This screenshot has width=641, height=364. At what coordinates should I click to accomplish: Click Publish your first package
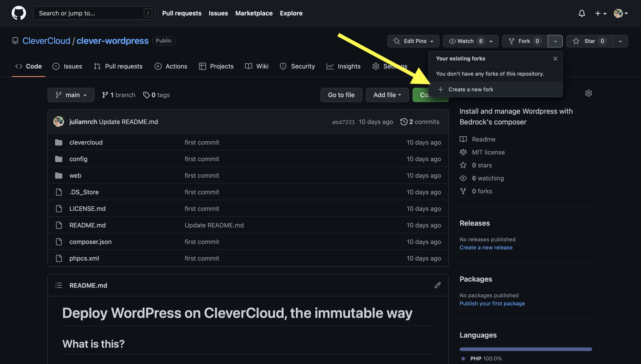point(492,304)
